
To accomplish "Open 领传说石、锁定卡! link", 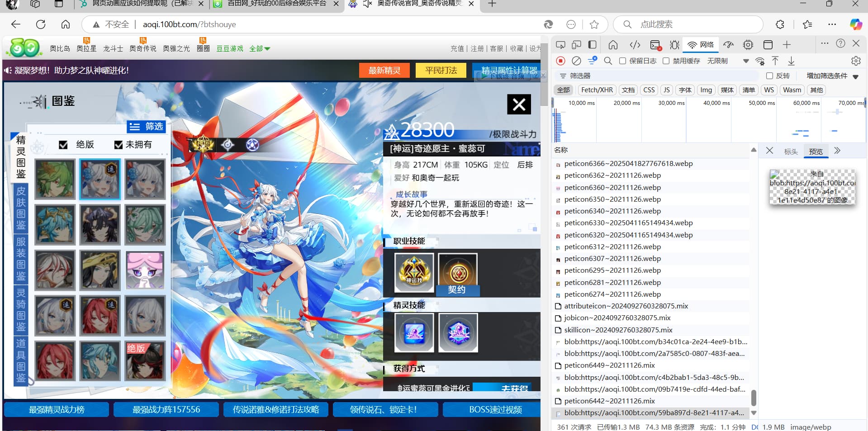I will 385,410.
